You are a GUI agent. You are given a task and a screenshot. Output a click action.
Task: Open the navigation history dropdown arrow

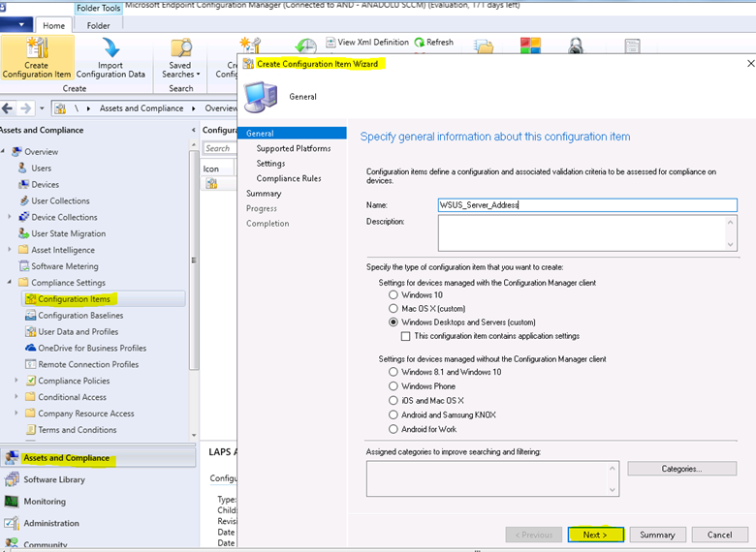[42, 108]
